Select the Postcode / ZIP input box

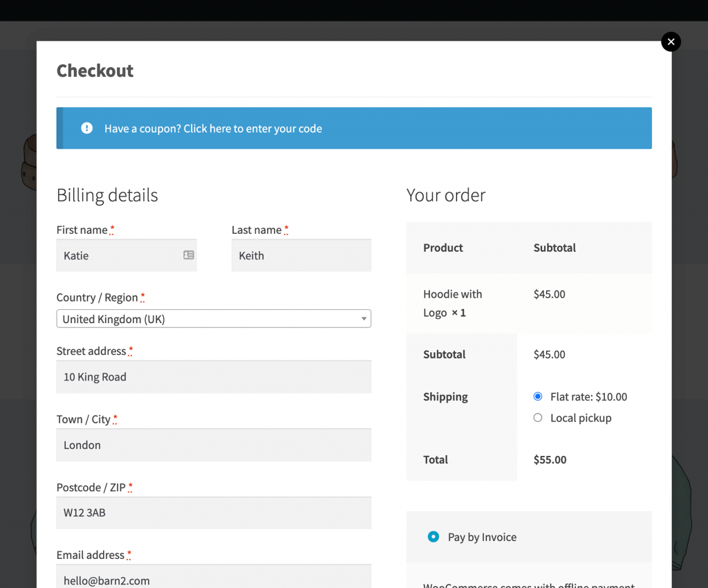pyautogui.click(x=214, y=513)
